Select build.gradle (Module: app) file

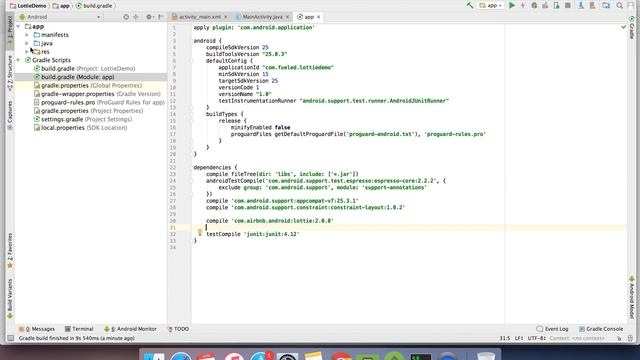(74, 77)
